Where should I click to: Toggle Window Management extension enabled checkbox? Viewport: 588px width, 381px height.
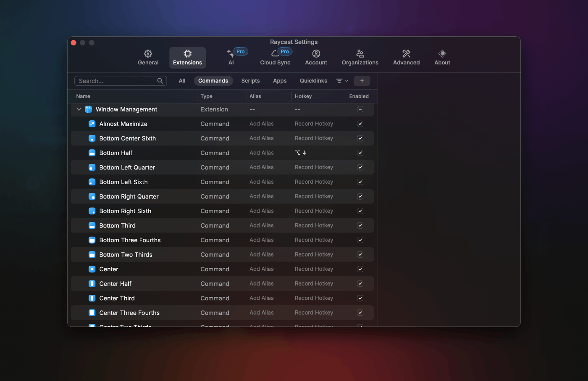[x=360, y=109]
